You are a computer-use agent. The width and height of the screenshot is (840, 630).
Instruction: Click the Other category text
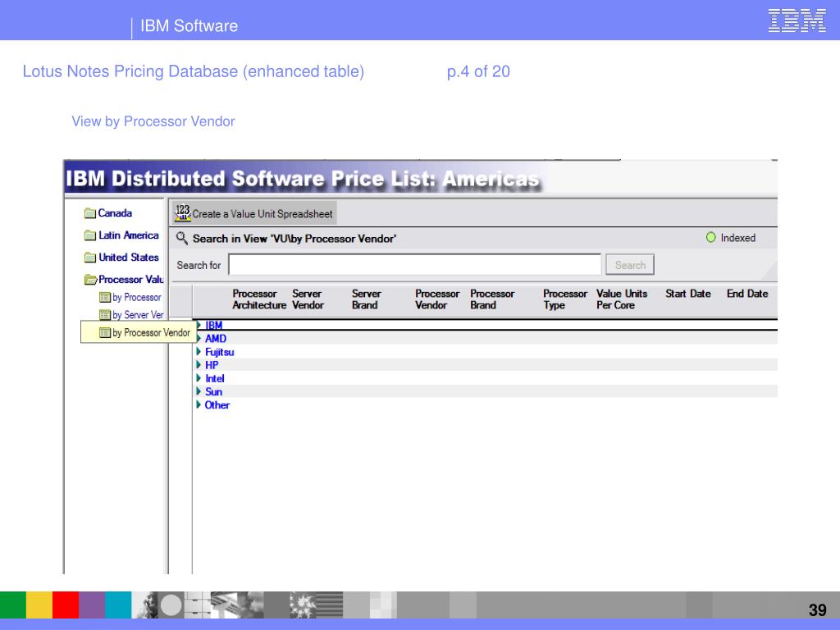(x=217, y=405)
